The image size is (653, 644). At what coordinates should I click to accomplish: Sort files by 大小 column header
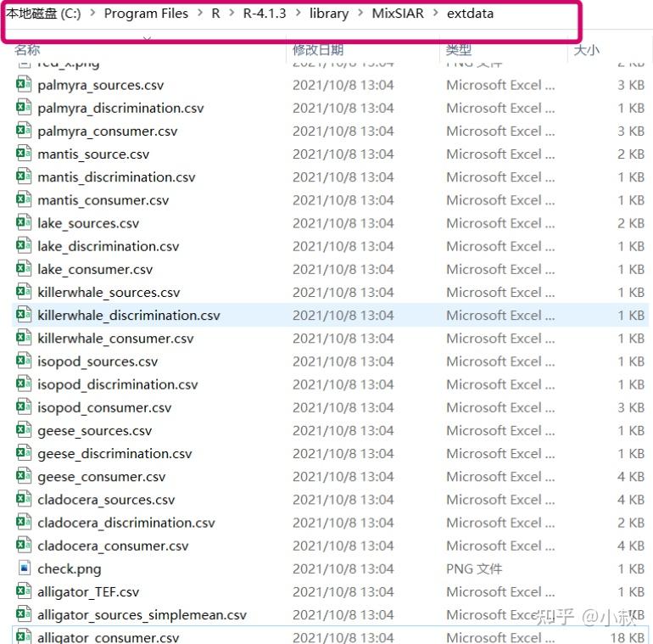(x=586, y=50)
